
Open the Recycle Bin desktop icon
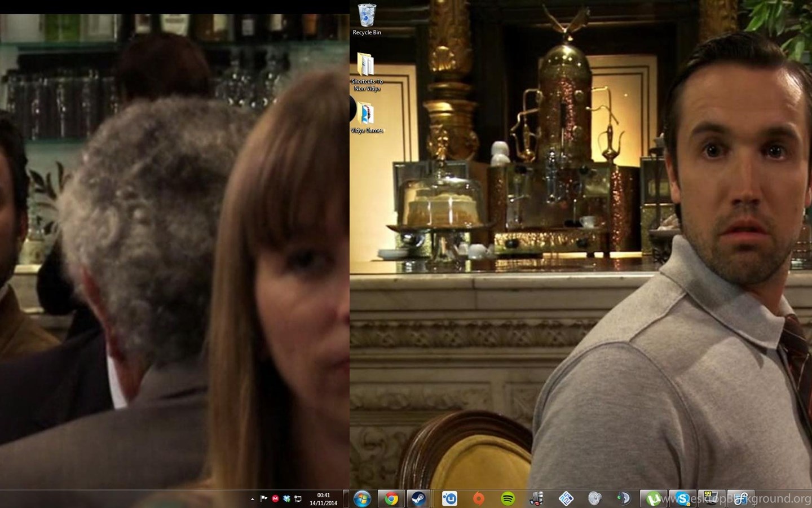pos(367,20)
